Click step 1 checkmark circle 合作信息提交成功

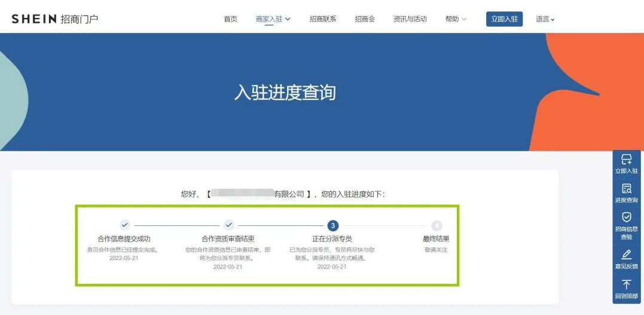tap(124, 225)
